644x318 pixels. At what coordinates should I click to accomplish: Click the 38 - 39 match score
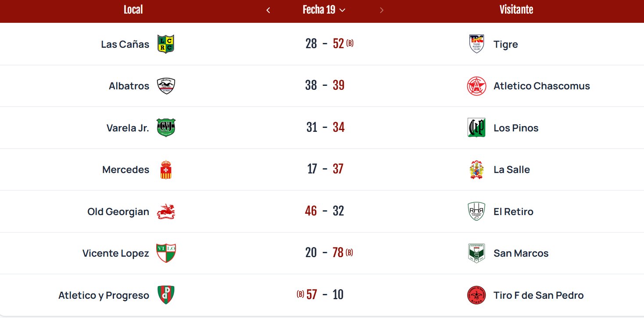[325, 85]
